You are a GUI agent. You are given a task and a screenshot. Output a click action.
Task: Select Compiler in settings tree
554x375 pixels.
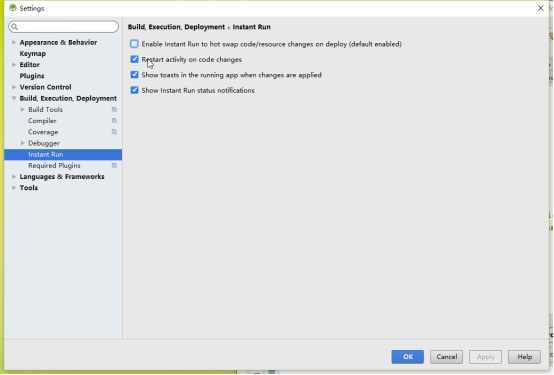tap(42, 121)
